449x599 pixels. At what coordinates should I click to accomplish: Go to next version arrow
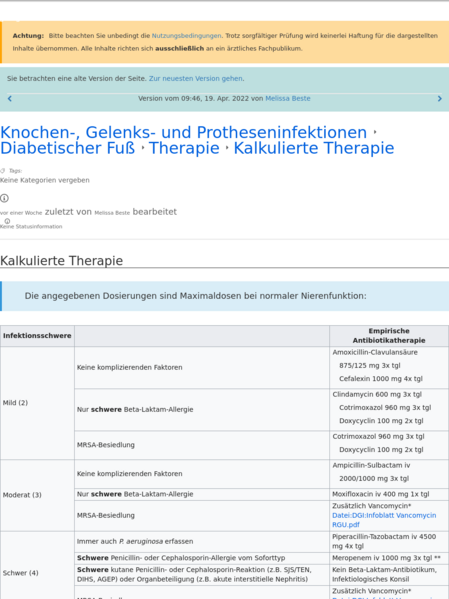(x=439, y=99)
